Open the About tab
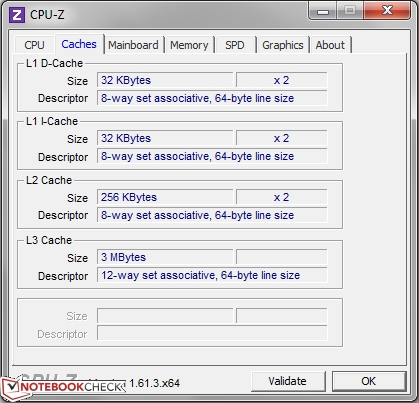Screen dimensions: 419x403 pyautogui.click(x=330, y=45)
